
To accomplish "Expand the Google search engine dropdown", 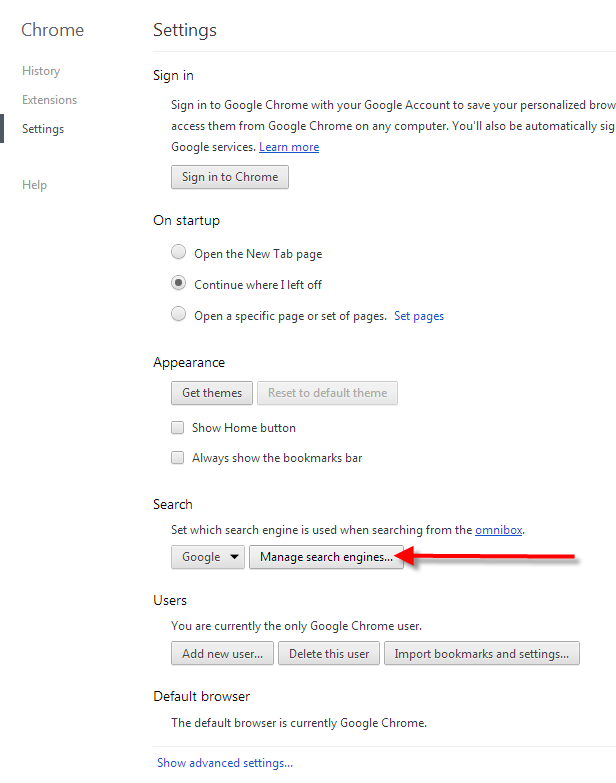I will 208,557.
